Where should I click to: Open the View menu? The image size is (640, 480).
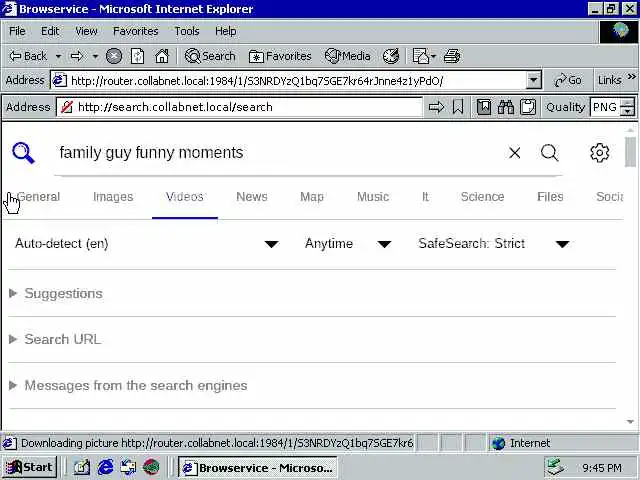[87, 31]
